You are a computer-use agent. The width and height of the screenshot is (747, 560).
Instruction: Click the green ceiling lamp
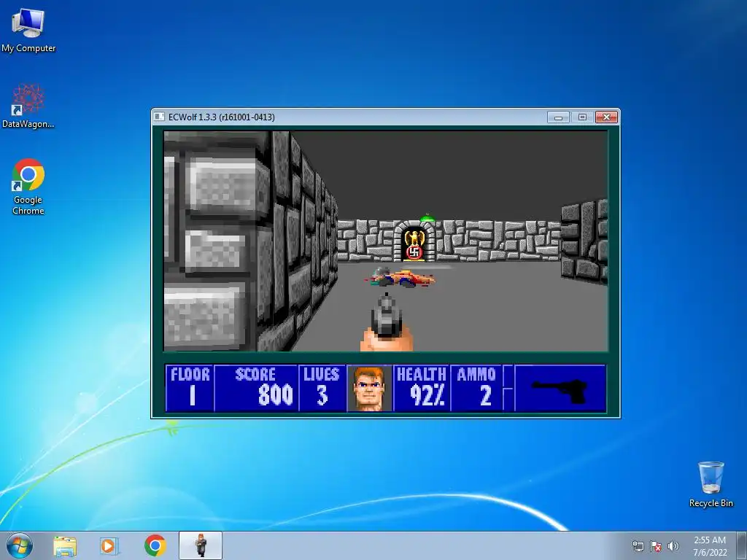click(x=427, y=218)
